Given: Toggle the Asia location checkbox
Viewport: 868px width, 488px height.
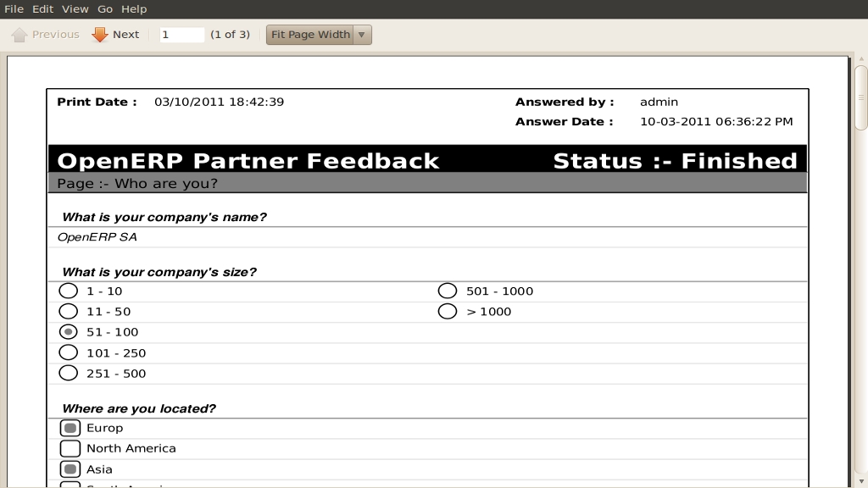Looking at the screenshot, I should (70, 469).
